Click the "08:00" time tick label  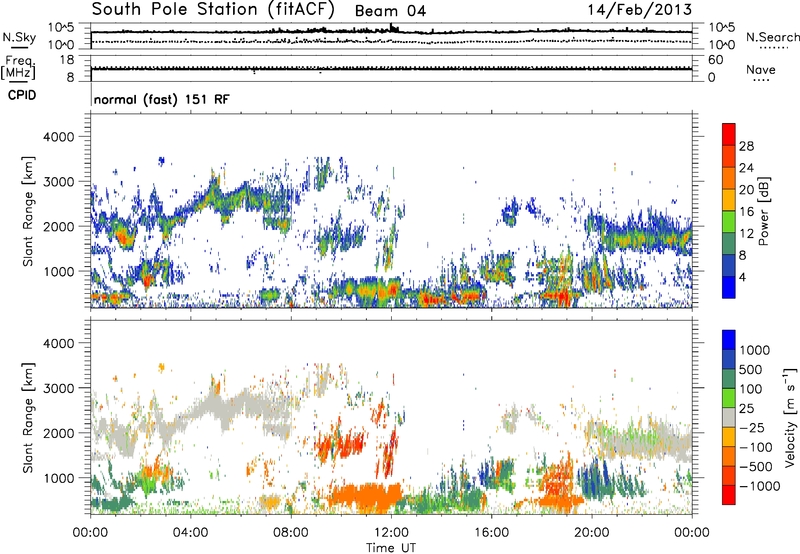click(291, 533)
